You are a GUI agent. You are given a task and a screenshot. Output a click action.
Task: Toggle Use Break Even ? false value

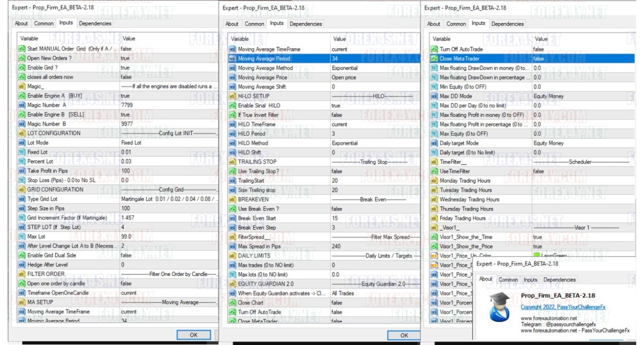337,209
